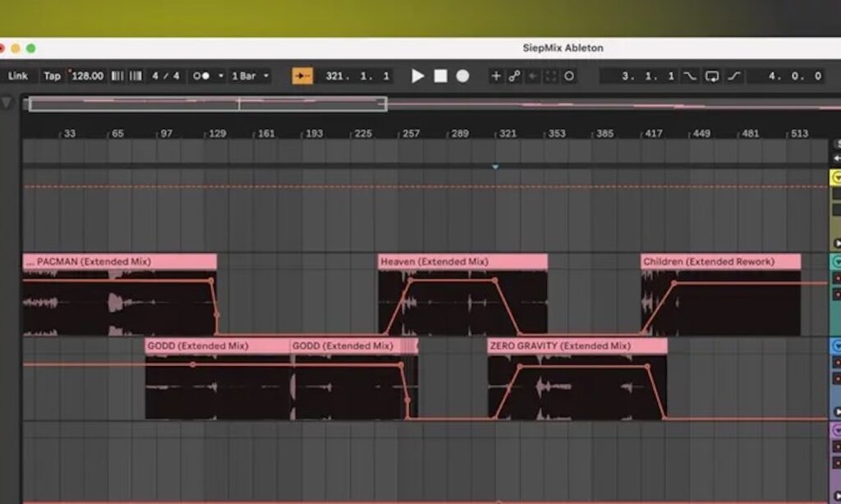Toggle the metronome
Screen dimensions: 841x504
pyautogui.click(x=201, y=76)
